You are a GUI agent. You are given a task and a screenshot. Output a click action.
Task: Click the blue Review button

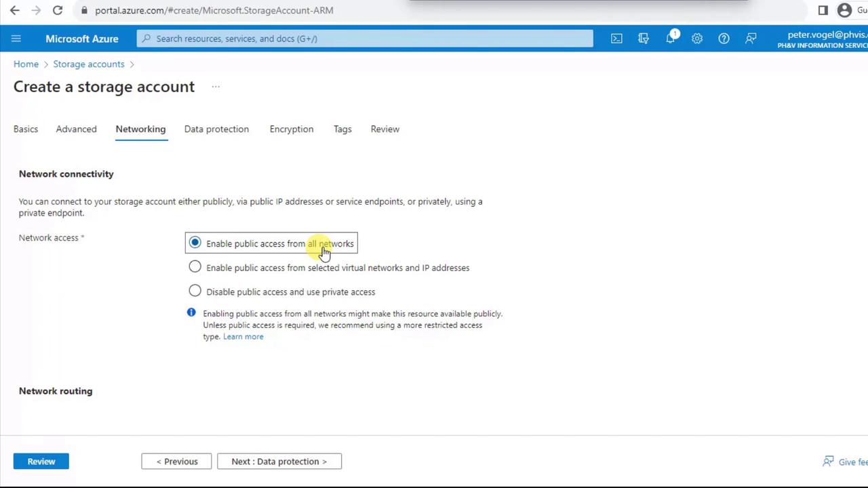click(41, 462)
